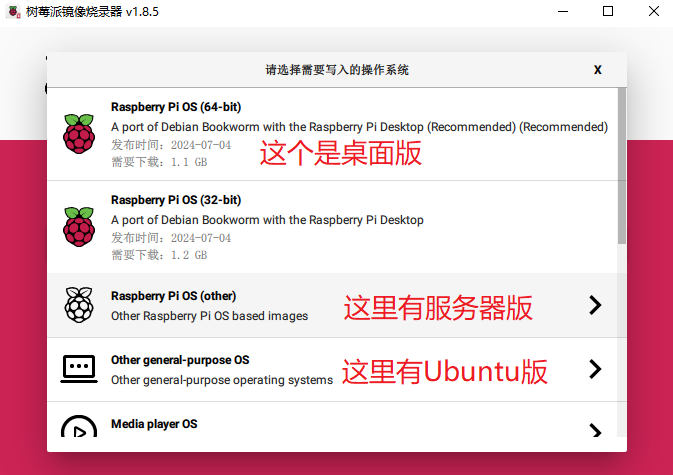Viewport: 673px width, 475px height.
Task: Close the OS selection dialog with X
Action: coord(597,70)
